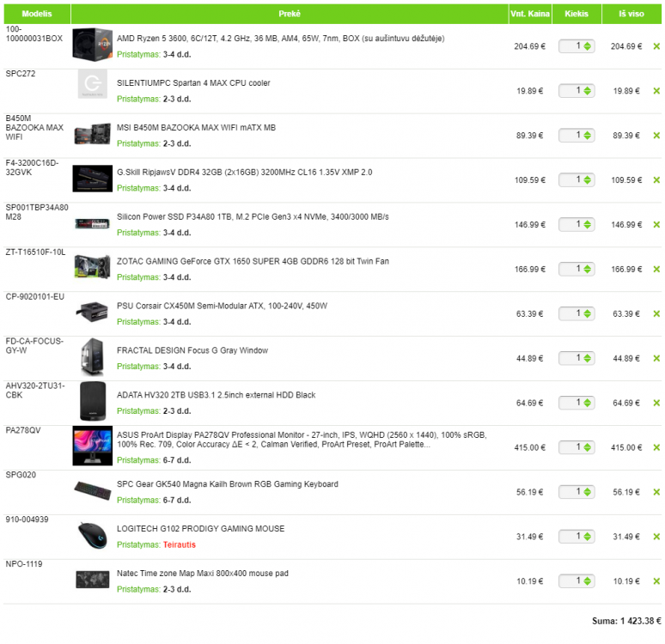This screenshot has height=644, width=665.
Task: Remove G.Skill RipjawsV RAM from cart
Action: [656, 180]
